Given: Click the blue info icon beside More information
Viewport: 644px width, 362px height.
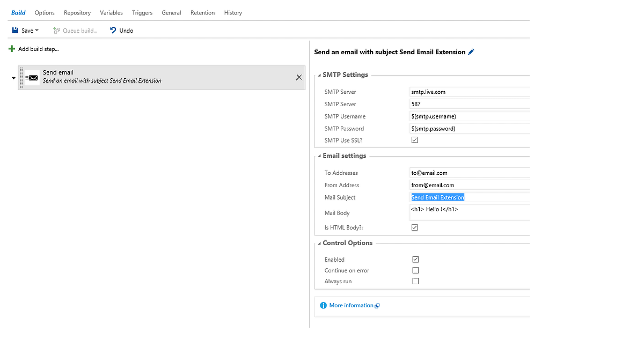Looking at the screenshot, I should 323,305.
